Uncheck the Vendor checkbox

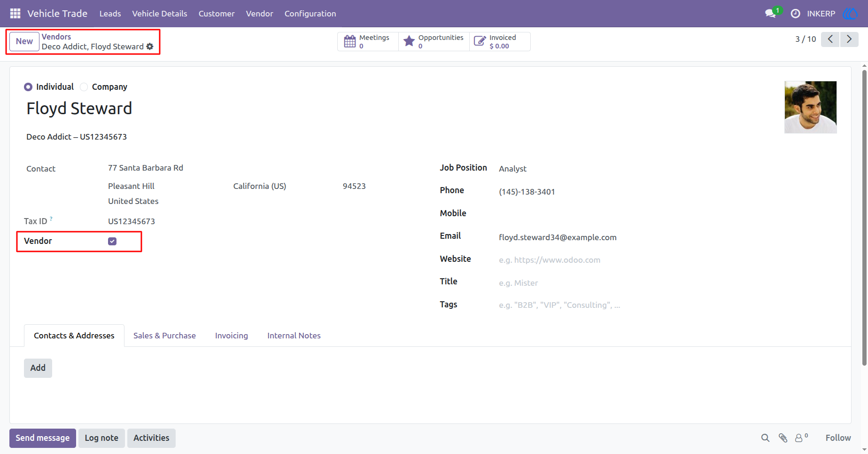point(112,241)
